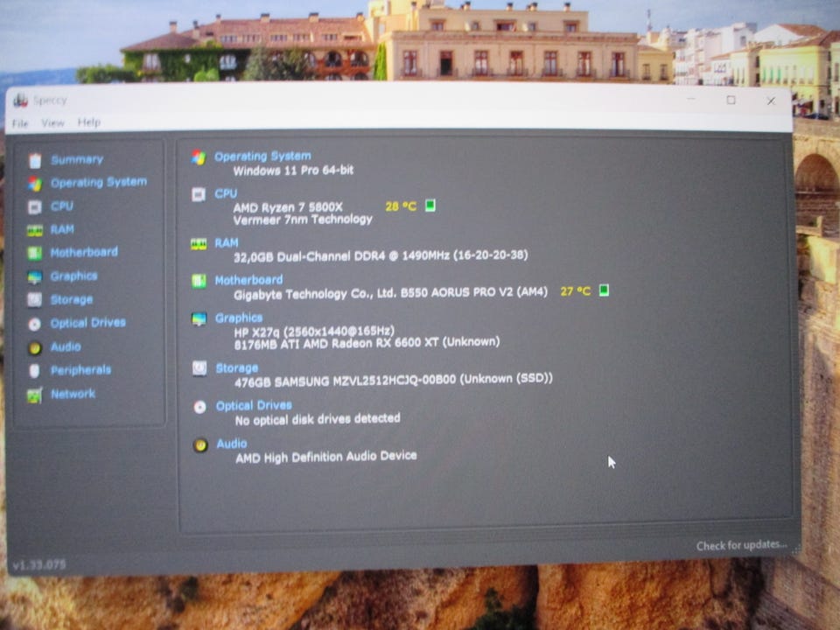Click the Peripherals mouse icon in sidebar

tap(34, 371)
